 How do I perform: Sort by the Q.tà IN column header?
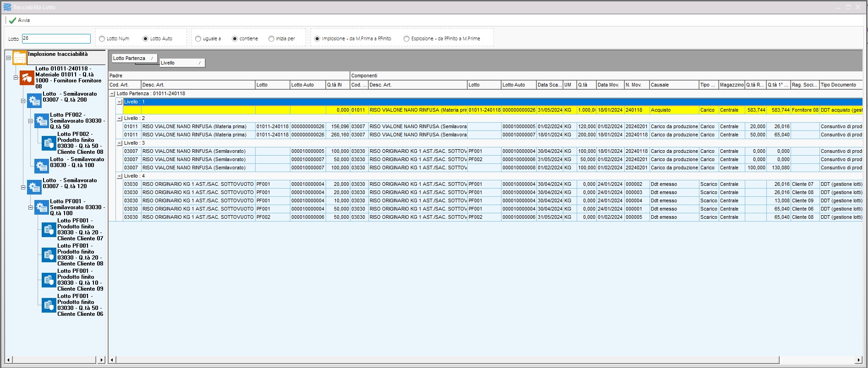(338, 85)
